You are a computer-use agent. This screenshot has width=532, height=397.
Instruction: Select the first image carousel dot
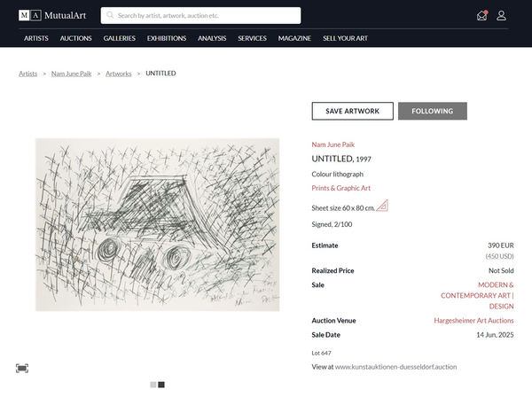coord(153,385)
